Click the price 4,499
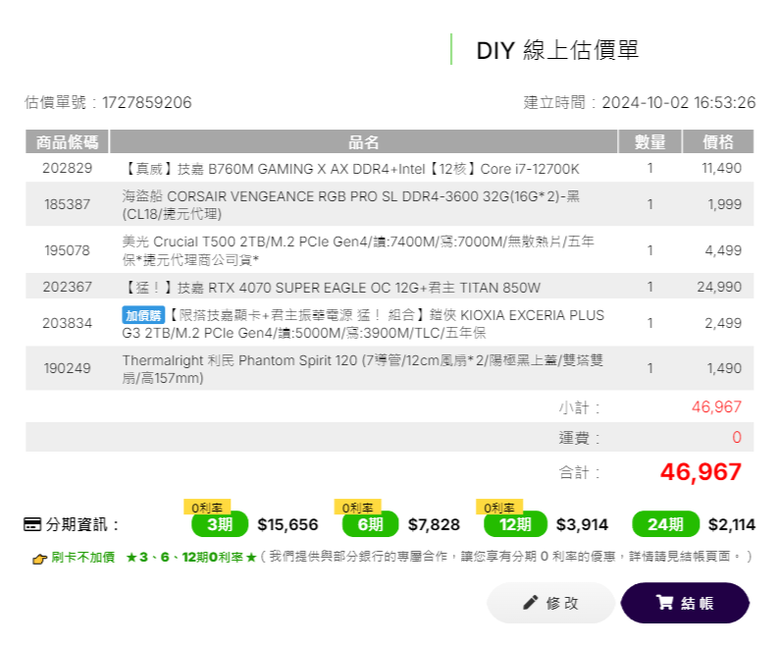780x647 pixels. tap(723, 250)
